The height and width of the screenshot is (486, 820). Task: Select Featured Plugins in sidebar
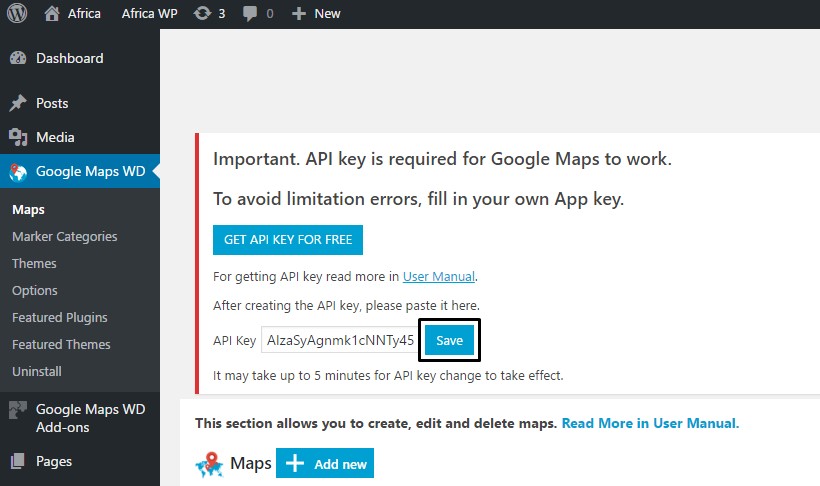tap(59, 318)
